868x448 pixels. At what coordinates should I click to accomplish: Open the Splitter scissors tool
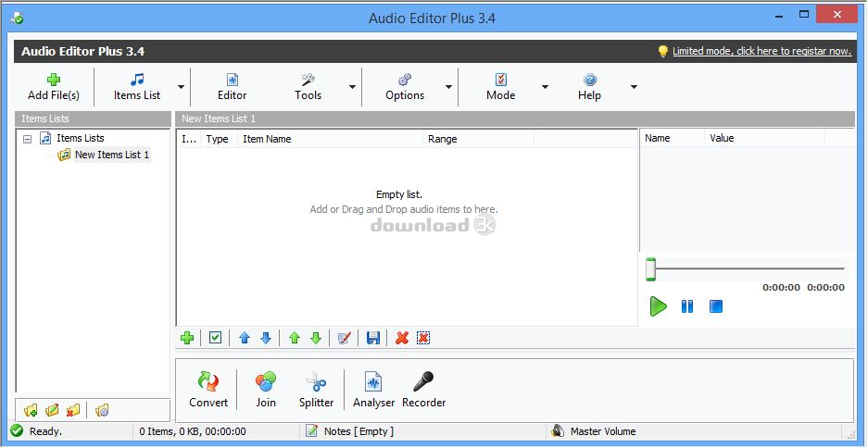coord(316,390)
